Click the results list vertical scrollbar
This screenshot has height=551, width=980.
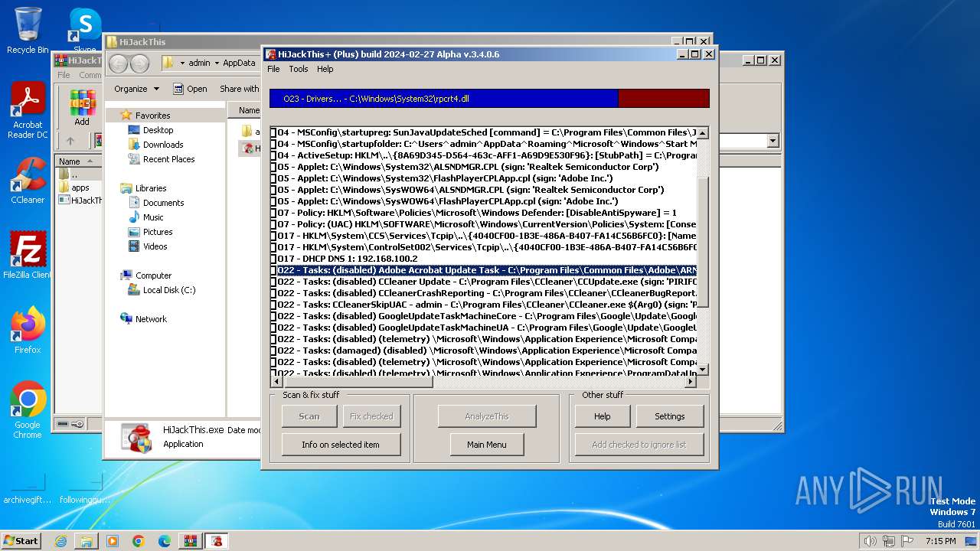703,252
